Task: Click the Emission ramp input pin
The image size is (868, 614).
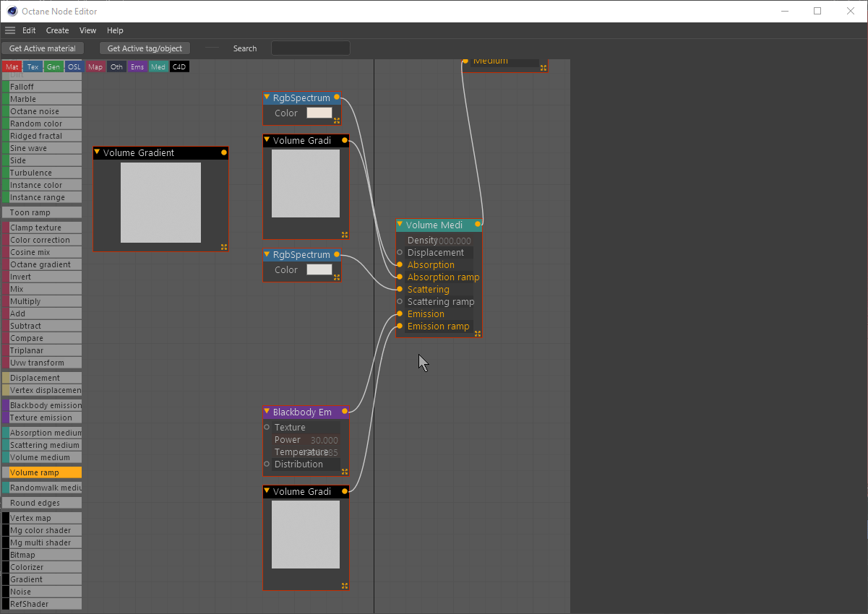Action: 400,327
